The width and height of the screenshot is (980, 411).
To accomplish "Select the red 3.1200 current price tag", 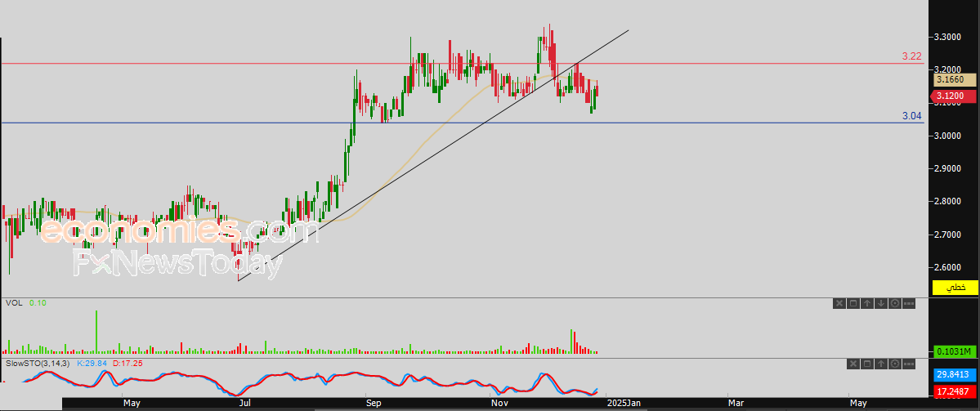I will point(955,96).
